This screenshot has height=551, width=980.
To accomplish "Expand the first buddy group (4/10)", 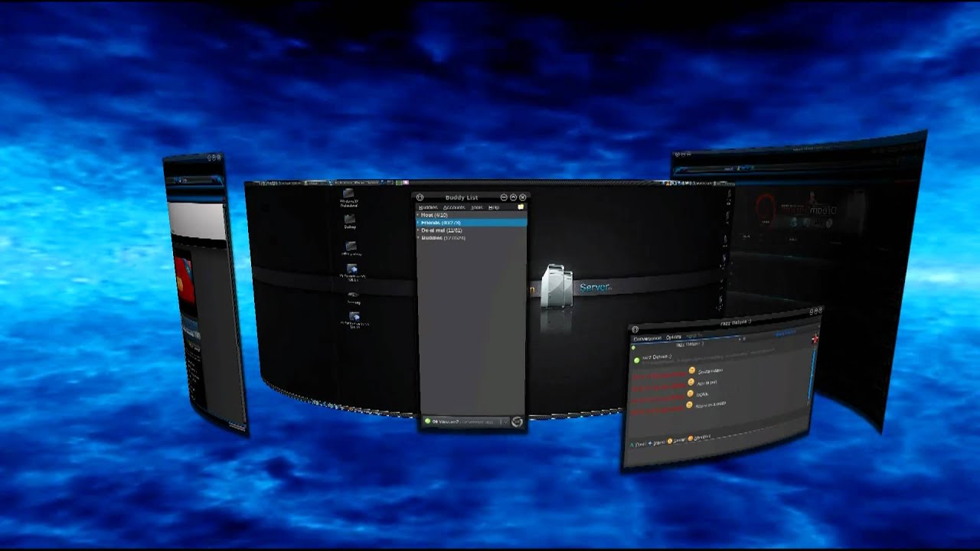I will coord(471,215).
